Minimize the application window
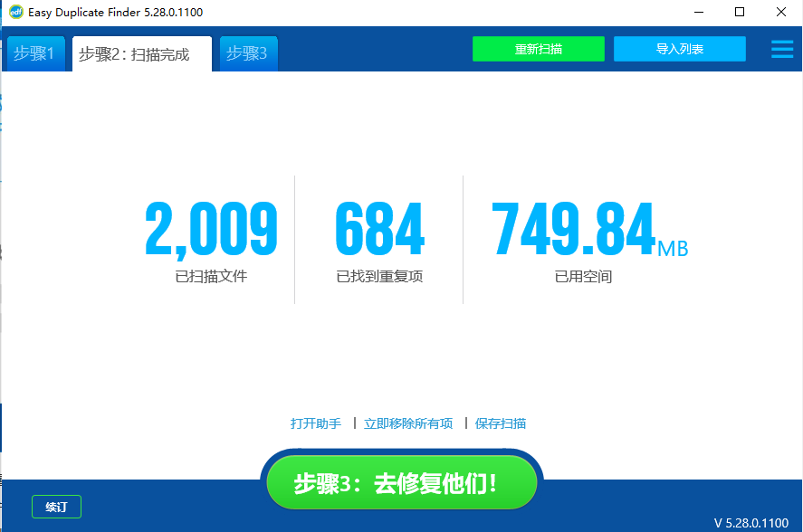Screen dimensions: 803x532 (698, 12)
